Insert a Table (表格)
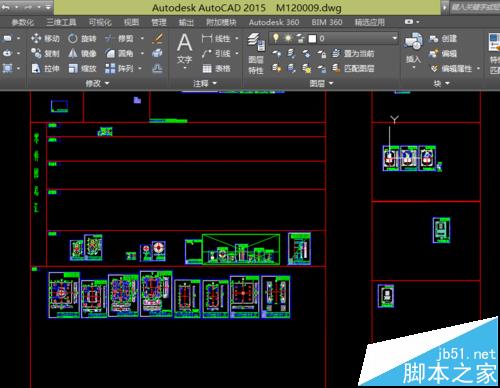The image size is (500, 388). click(216, 69)
